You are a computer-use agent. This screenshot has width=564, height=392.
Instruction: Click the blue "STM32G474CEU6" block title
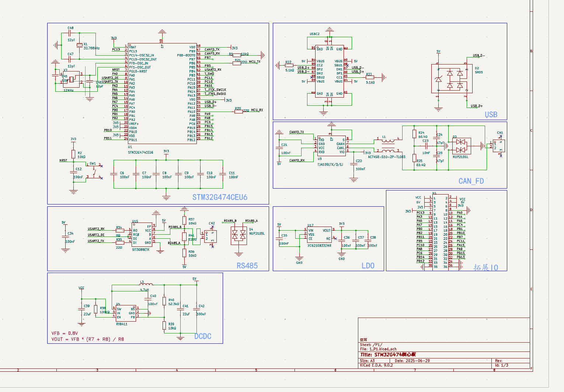tap(220, 197)
